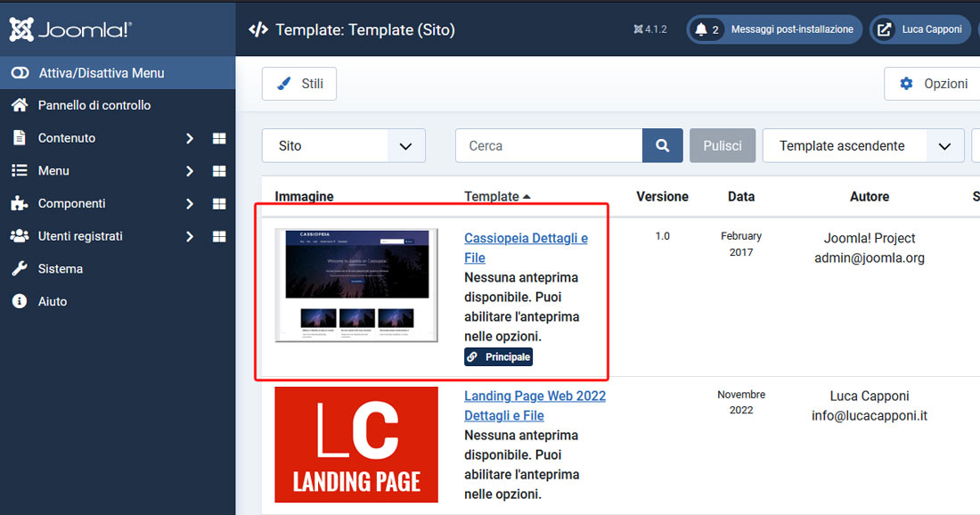The height and width of the screenshot is (515, 980).
Task: Open the Template ascendente sort dropdown
Action: (x=863, y=145)
